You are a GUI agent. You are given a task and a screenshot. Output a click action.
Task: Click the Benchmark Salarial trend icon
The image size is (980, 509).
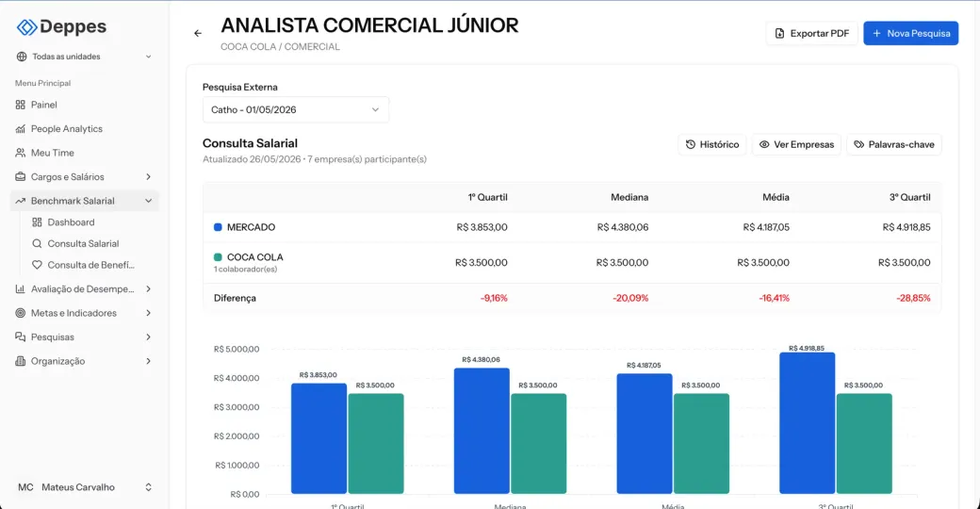(21, 201)
